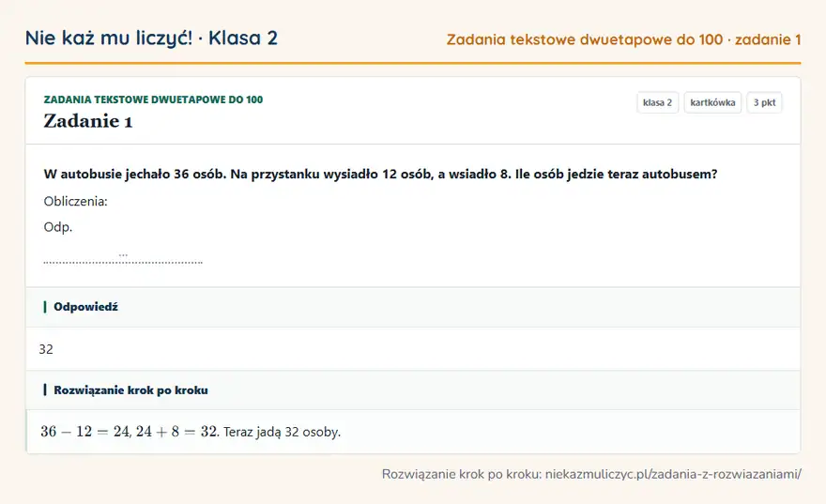Click the bus word problem text

point(380,175)
